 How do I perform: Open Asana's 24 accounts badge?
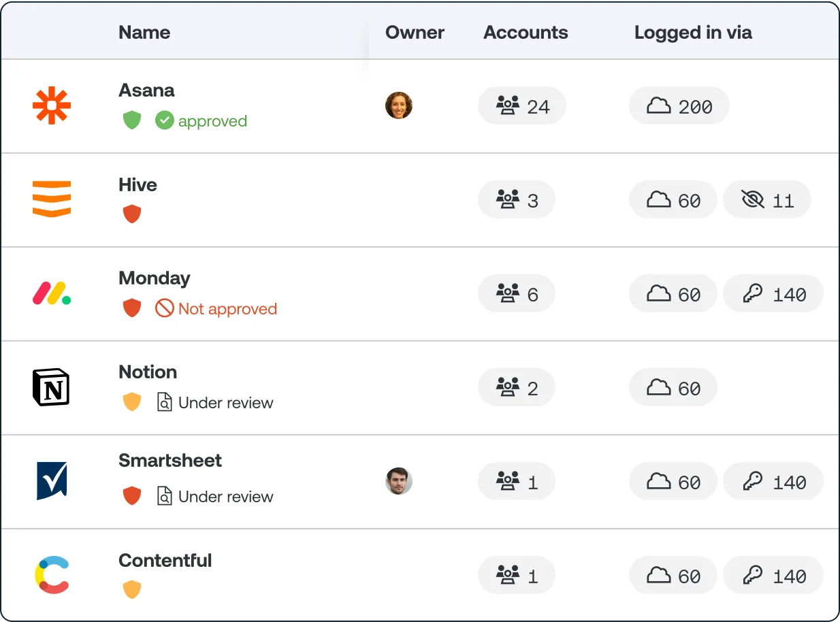pyautogui.click(x=522, y=106)
